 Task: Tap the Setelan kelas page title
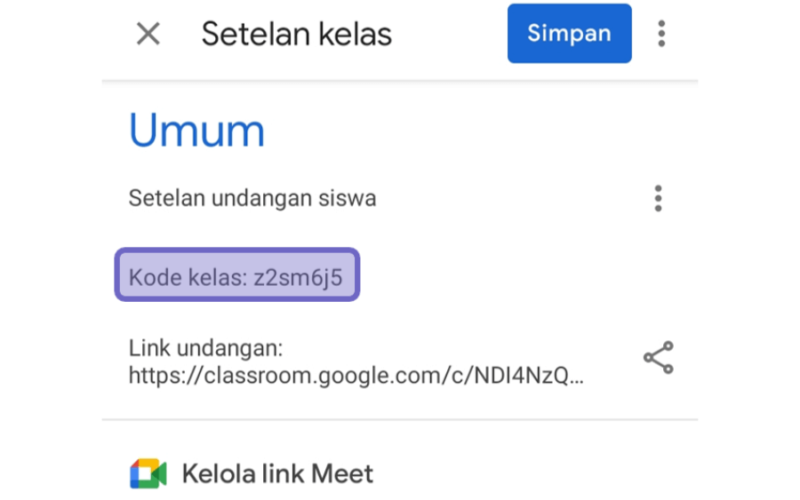296,34
